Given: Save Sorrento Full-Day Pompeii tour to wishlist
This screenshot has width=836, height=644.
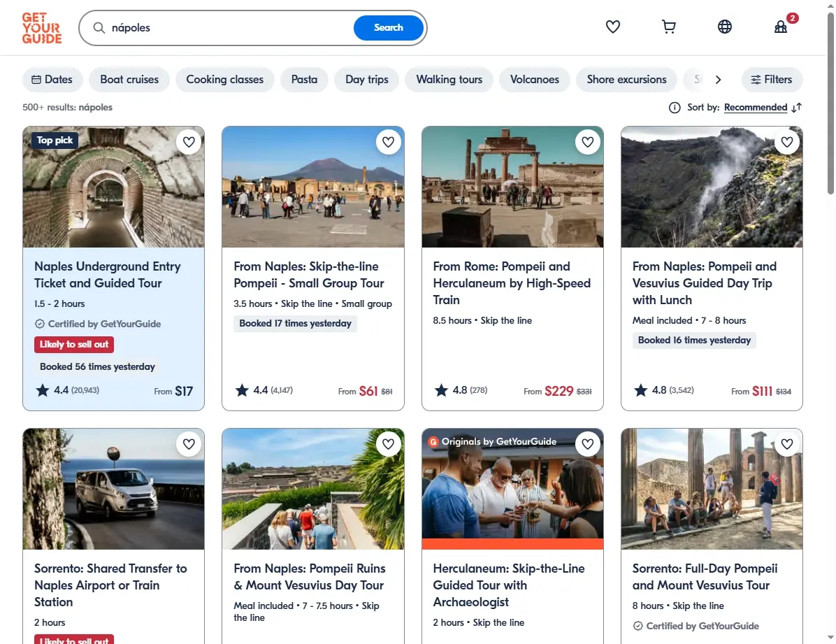Looking at the screenshot, I should click(x=787, y=444).
